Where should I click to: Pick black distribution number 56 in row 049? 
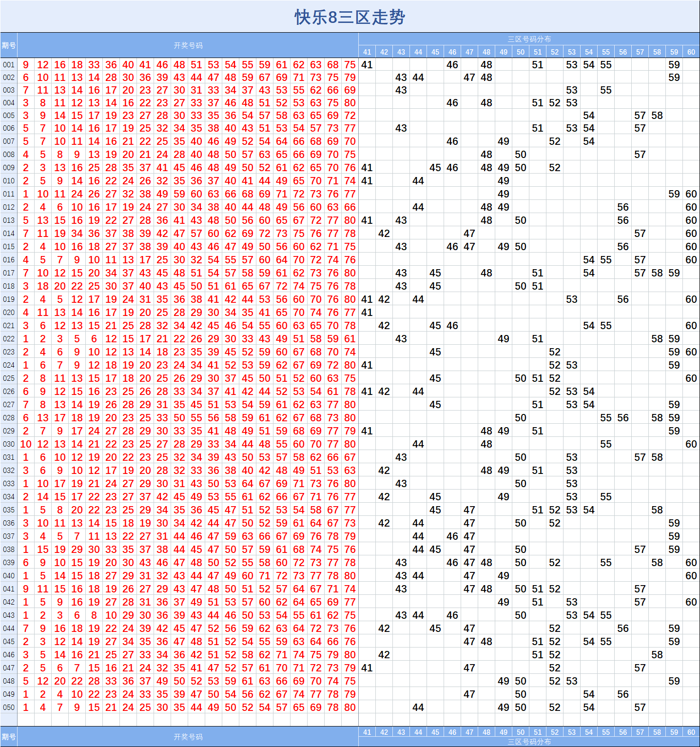click(x=623, y=694)
